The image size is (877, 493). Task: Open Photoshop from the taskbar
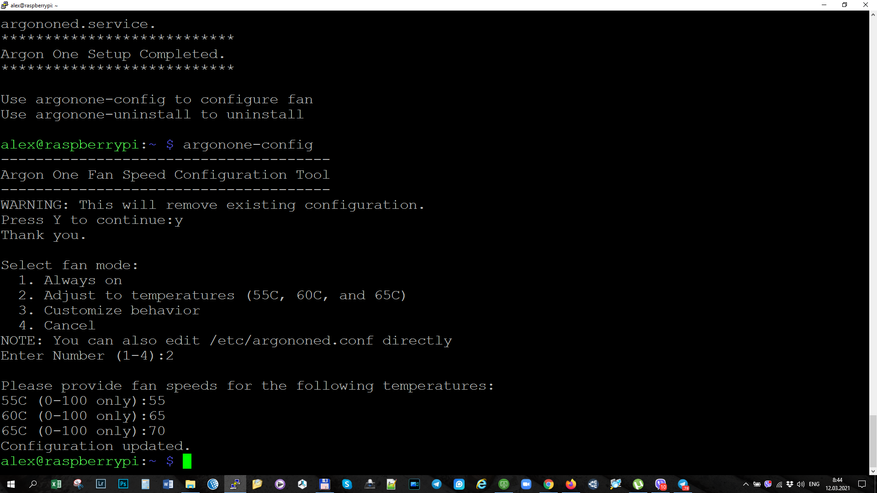pos(123,484)
